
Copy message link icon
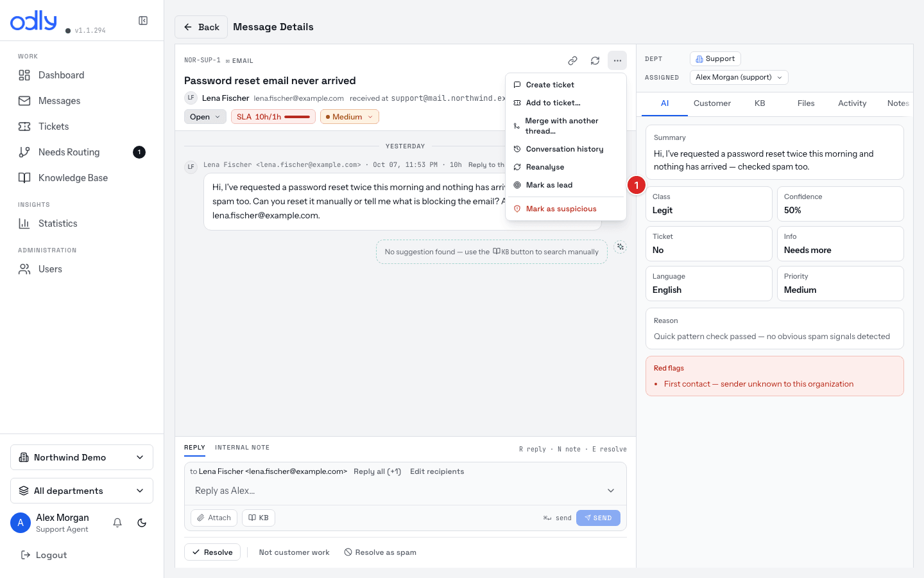pyautogui.click(x=572, y=60)
